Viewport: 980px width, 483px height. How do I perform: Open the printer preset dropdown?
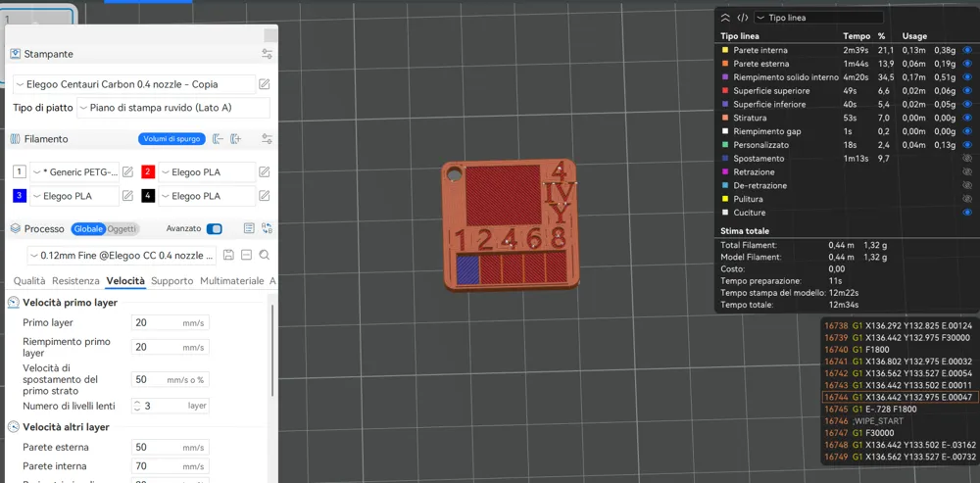coord(133,84)
